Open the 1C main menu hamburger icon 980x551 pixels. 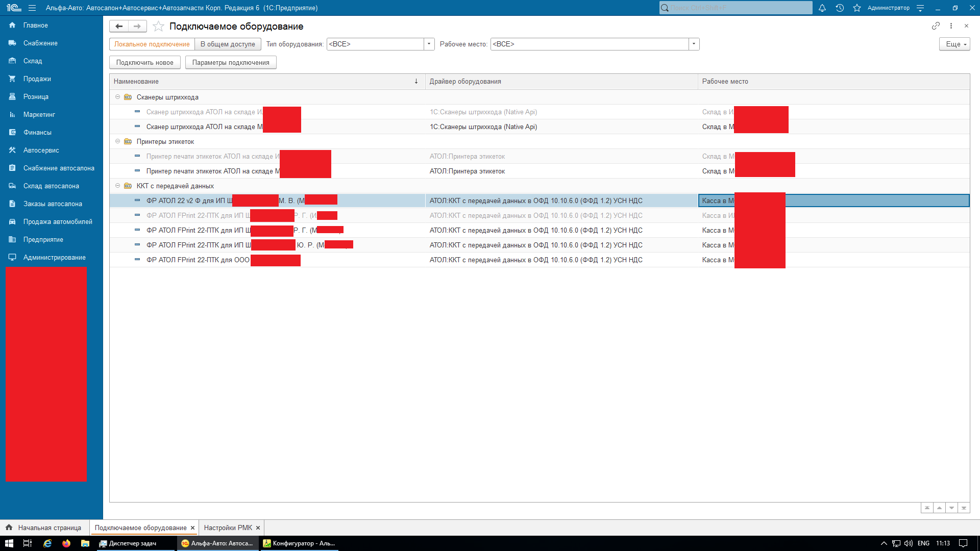point(32,8)
